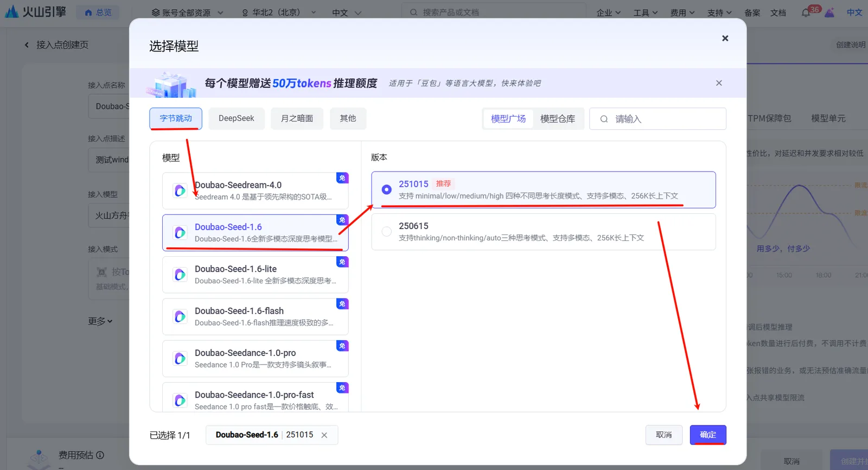The width and height of the screenshot is (868, 470).
Task: Open the 总览 home button
Action: [98, 12]
